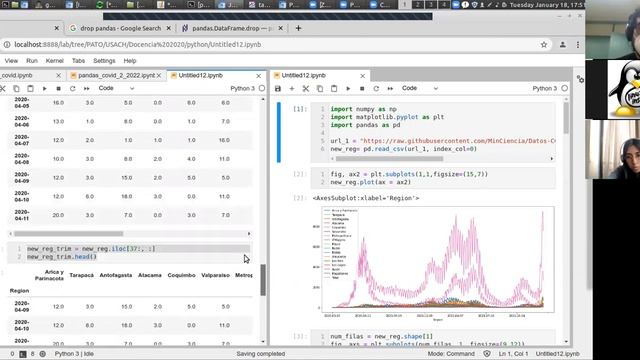Open the property inspector gear icon
The height and width of the screenshot is (360, 640).
[x=580, y=79]
